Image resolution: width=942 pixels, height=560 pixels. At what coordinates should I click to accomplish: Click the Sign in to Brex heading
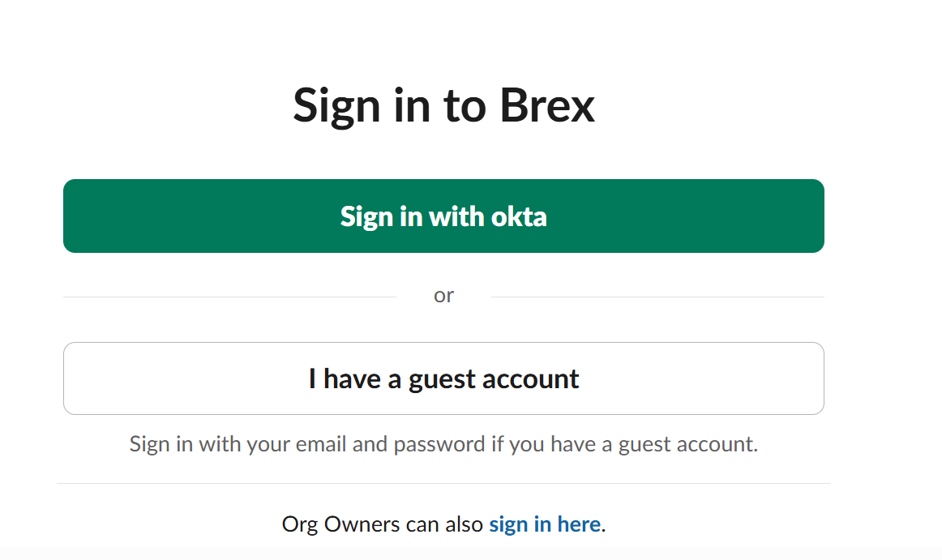pyautogui.click(x=443, y=105)
